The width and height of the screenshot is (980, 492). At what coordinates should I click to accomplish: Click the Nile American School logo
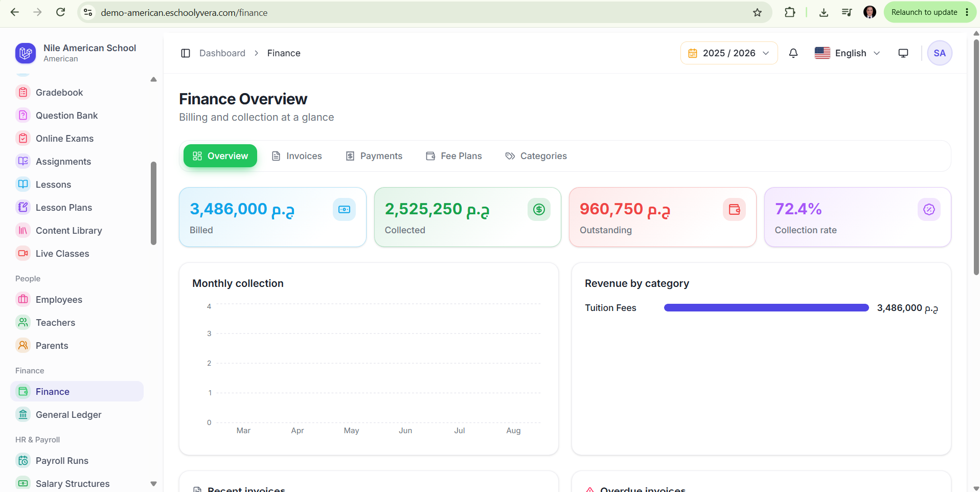tap(26, 53)
